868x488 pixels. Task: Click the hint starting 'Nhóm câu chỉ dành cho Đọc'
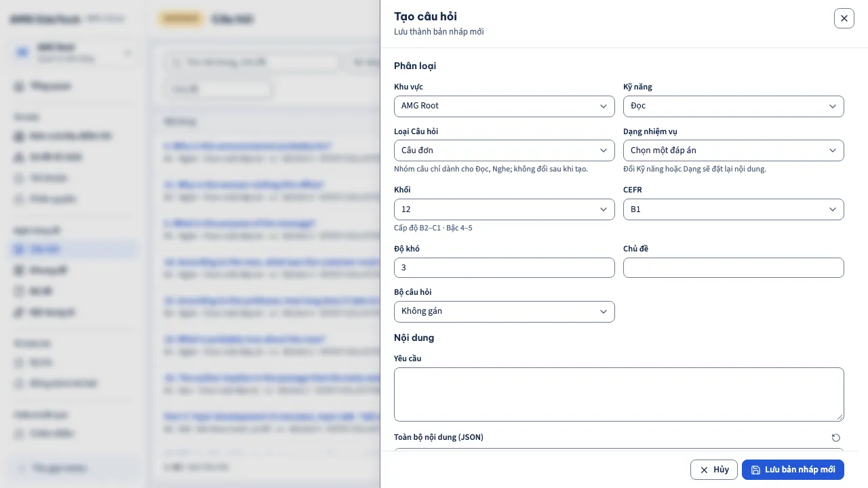[491, 169]
